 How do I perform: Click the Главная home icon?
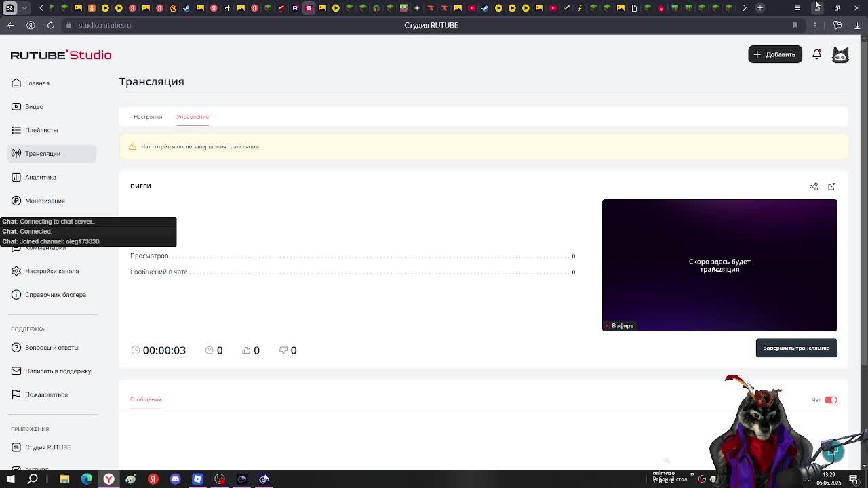[x=16, y=83]
